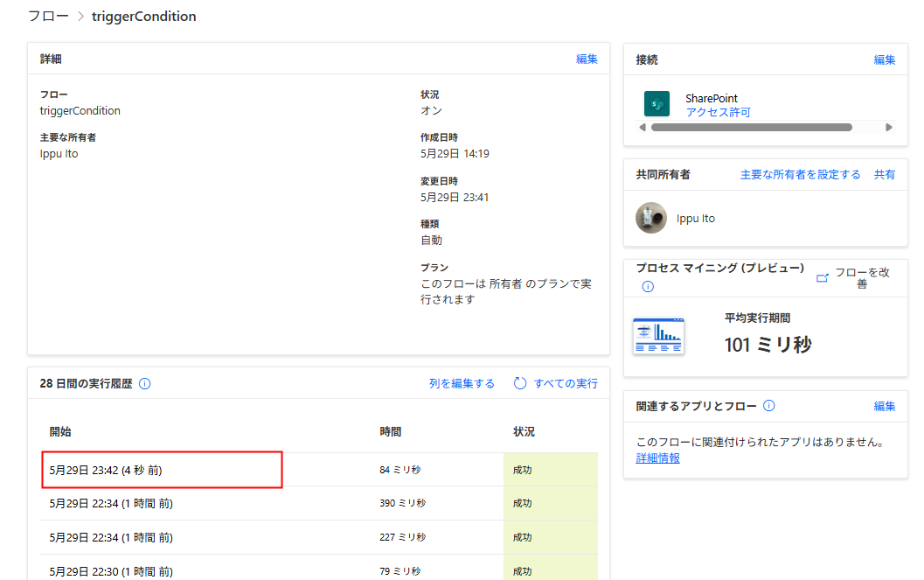Click the アクセス許可 link under SharePoint
Screen dimensions: 924x580
718,113
